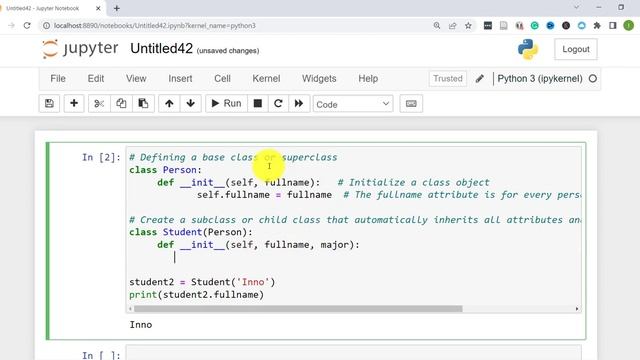Reload the browser page
Image resolution: width=640 pixels, height=360 pixels.
[x=27, y=25]
